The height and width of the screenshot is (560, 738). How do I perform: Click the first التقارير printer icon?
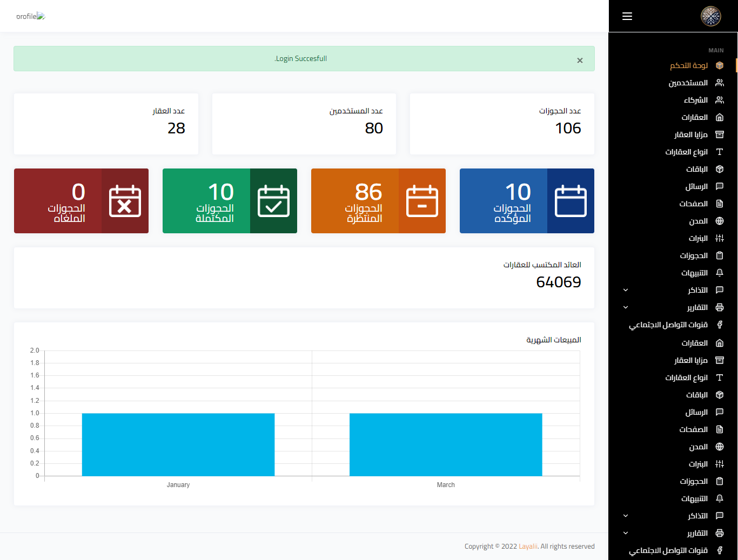coord(720,307)
